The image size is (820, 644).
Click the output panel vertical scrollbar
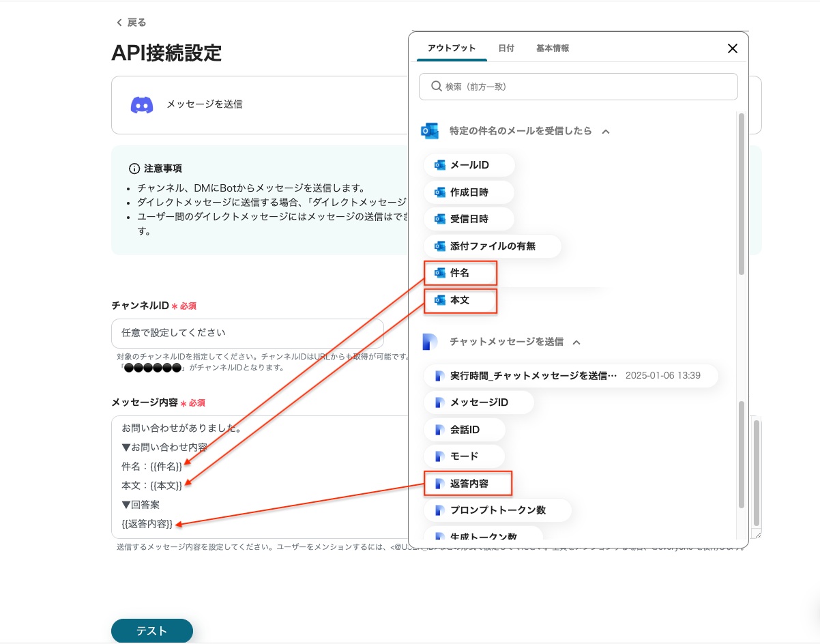coord(742,194)
